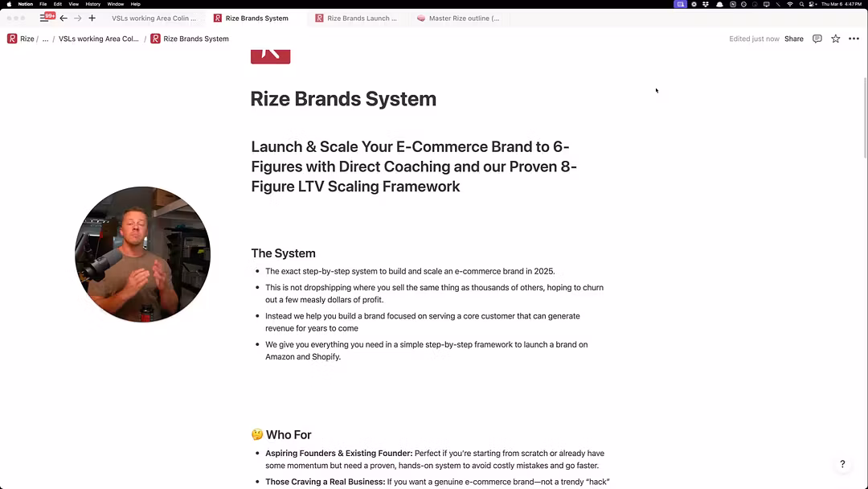Go forward with the right arrow
868x489 pixels.
pyautogui.click(x=77, y=18)
